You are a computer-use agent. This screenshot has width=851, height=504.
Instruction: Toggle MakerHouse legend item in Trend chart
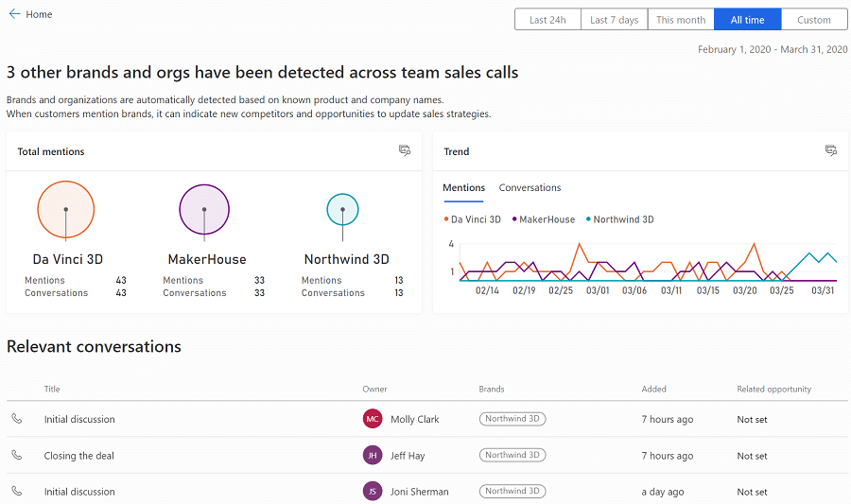tap(543, 219)
